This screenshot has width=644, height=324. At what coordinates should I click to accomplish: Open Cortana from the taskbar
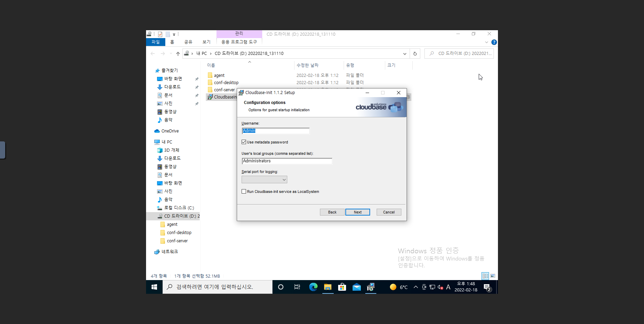coord(281,287)
